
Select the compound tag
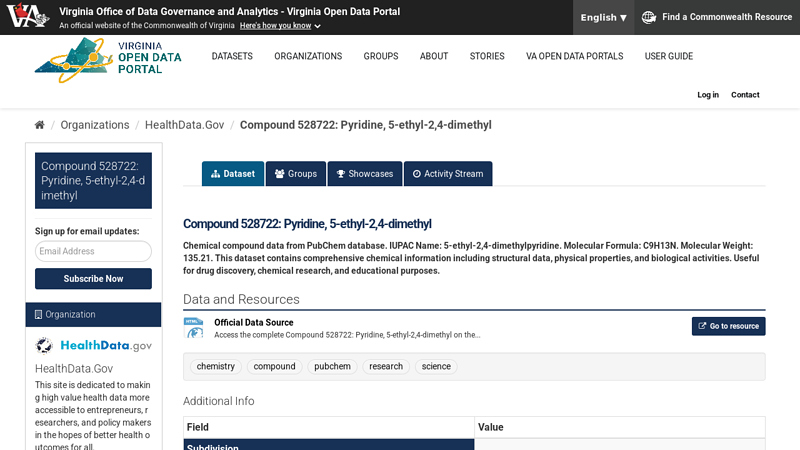click(x=274, y=366)
